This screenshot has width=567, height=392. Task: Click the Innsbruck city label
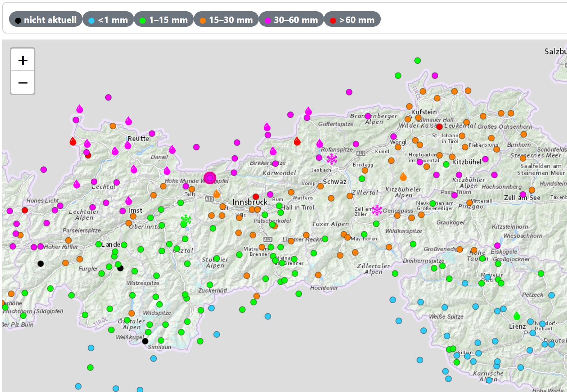(250, 202)
